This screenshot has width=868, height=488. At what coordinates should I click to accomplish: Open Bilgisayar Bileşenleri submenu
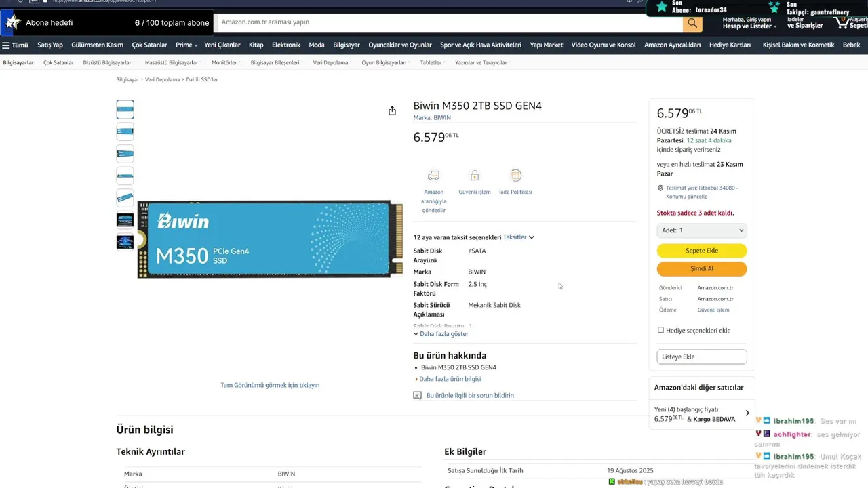tap(277, 62)
